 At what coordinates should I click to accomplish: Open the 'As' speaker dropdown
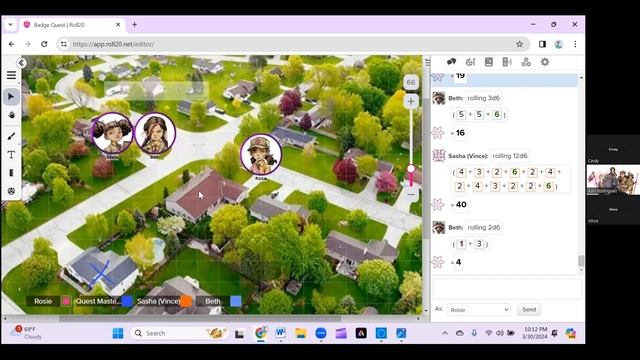(x=478, y=310)
